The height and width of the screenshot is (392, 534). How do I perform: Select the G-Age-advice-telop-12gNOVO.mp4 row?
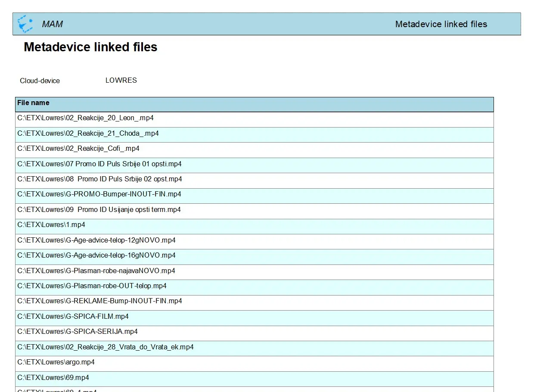[x=96, y=240]
